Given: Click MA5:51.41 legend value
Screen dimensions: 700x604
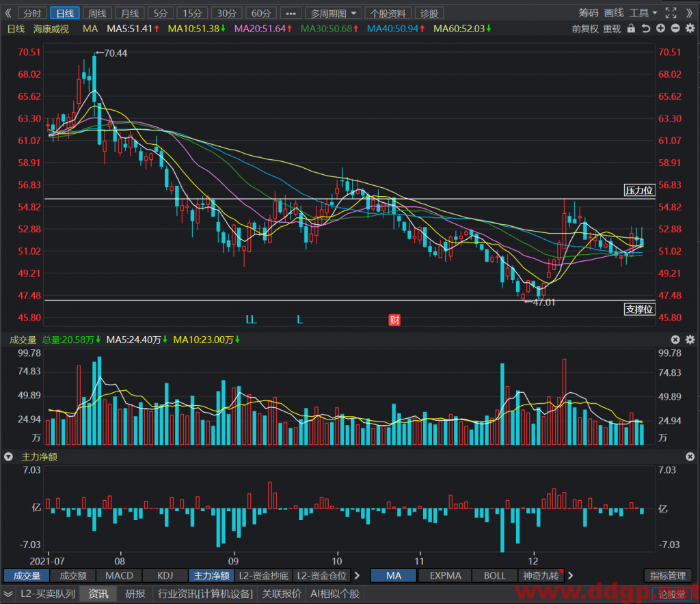Looking at the screenshot, I should coord(133,29).
